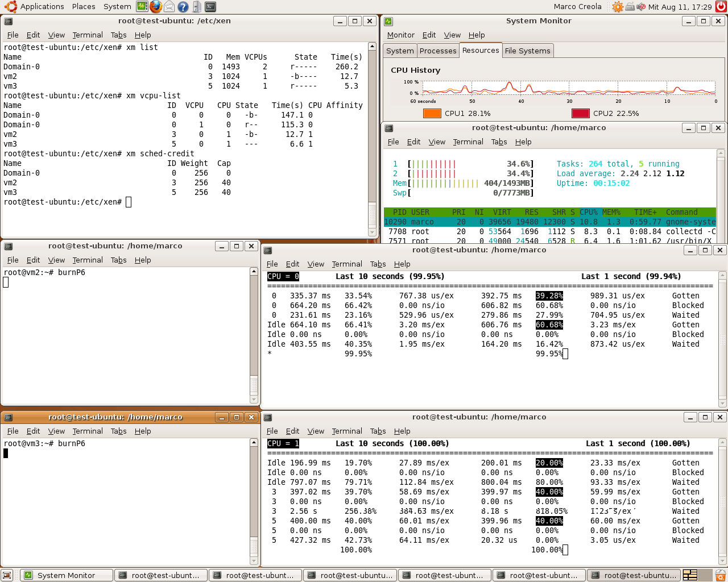Viewport: 728px width, 582px height.
Task: Click the Marco Creola user switcher
Action: (x=577, y=7)
